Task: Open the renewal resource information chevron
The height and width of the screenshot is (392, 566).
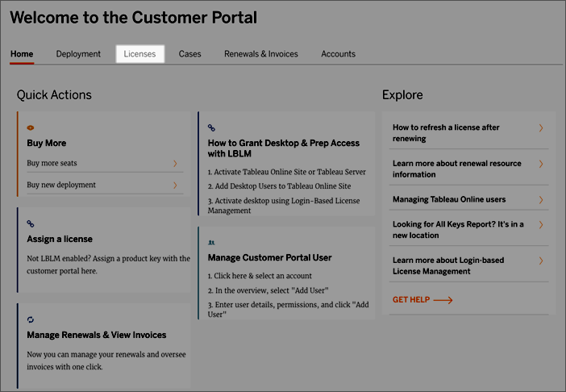Action: tap(541, 164)
